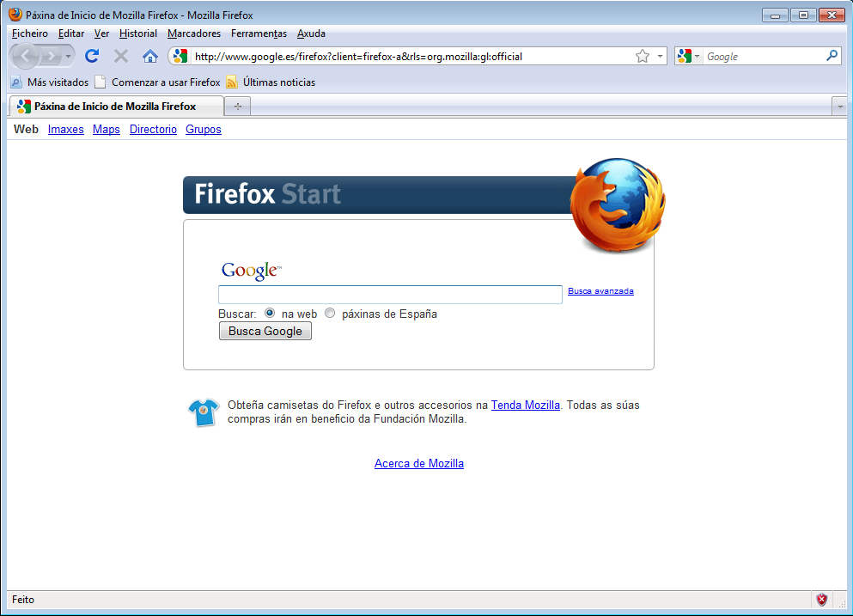Click the Back navigation arrow

pos(26,56)
